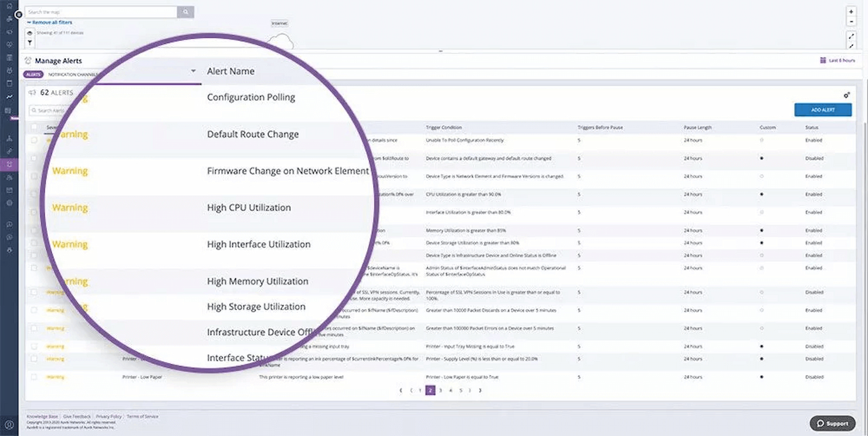Open the Alert Name column sort dropdown arrow

click(194, 70)
